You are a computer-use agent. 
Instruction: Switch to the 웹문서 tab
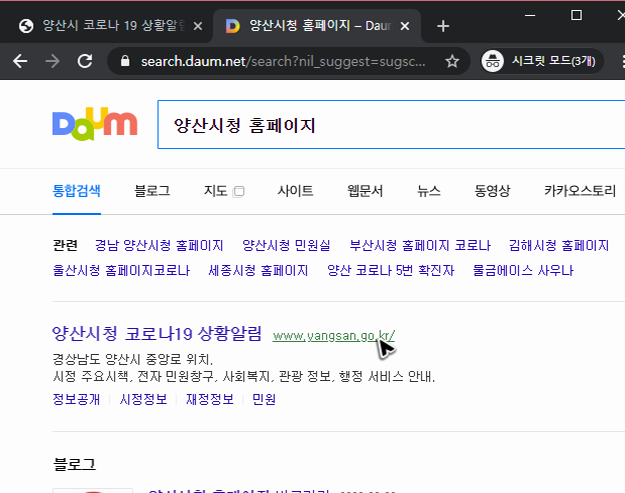[365, 191]
